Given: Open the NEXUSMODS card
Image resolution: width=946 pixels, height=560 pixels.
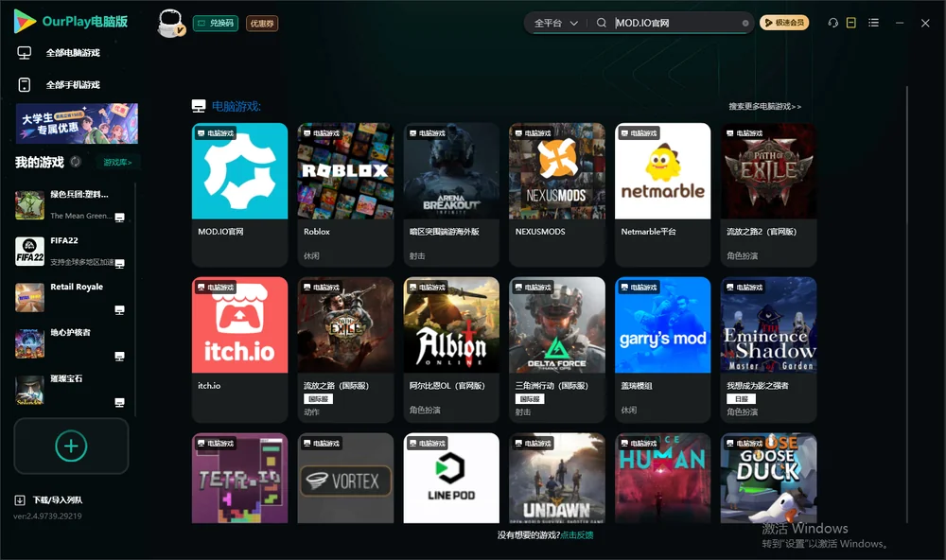Looking at the screenshot, I should (557, 194).
